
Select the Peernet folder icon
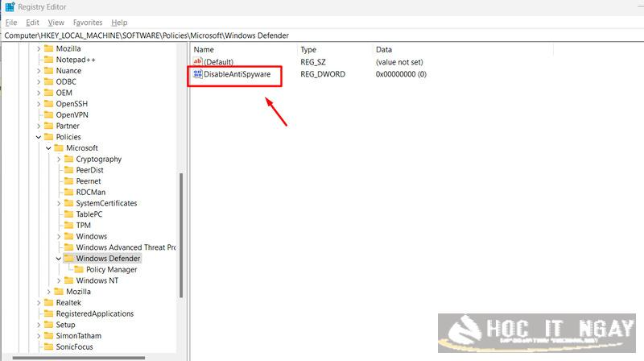click(x=69, y=181)
